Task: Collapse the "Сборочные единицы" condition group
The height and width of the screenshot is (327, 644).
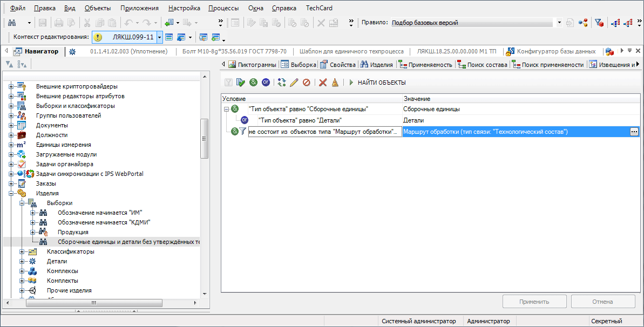Action: click(227, 109)
